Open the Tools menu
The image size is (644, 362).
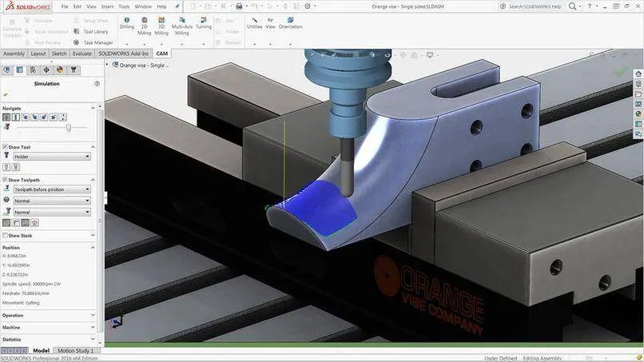tap(124, 6)
